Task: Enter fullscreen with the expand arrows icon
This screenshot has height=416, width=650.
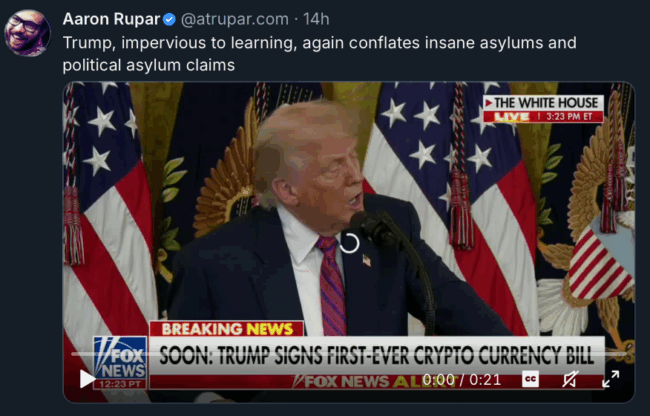Action: tap(611, 379)
